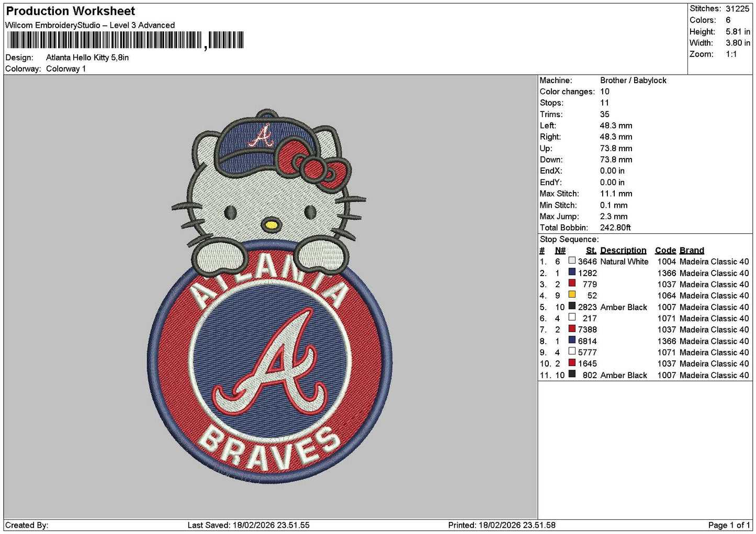Click the "St." column header
The width and height of the screenshot is (756, 534).
(591, 251)
